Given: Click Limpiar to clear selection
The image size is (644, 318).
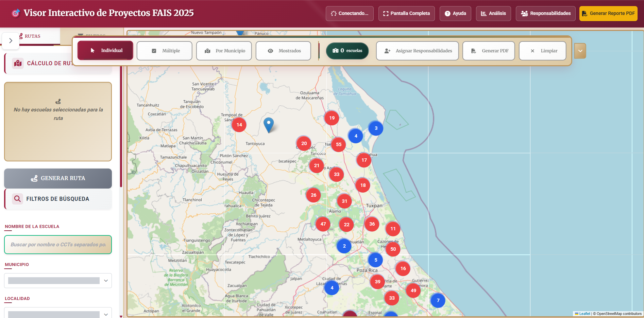Looking at the screenshot, I should [543, 51].
